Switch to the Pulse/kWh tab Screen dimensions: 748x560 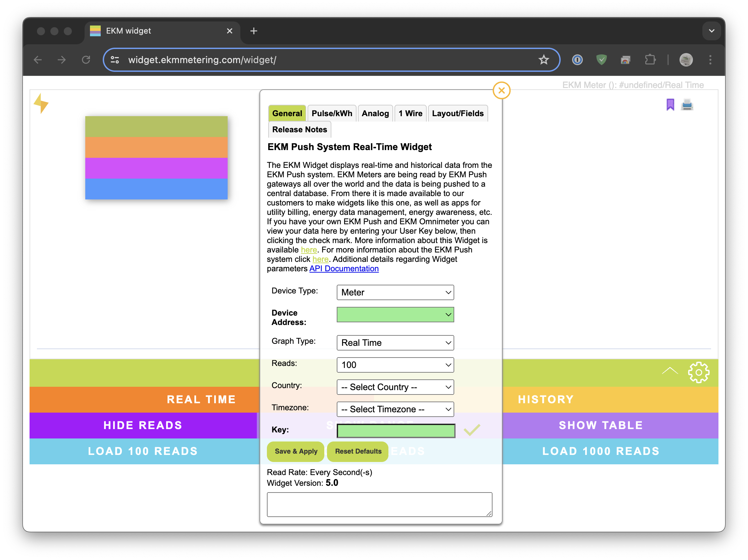coord(331,113)
